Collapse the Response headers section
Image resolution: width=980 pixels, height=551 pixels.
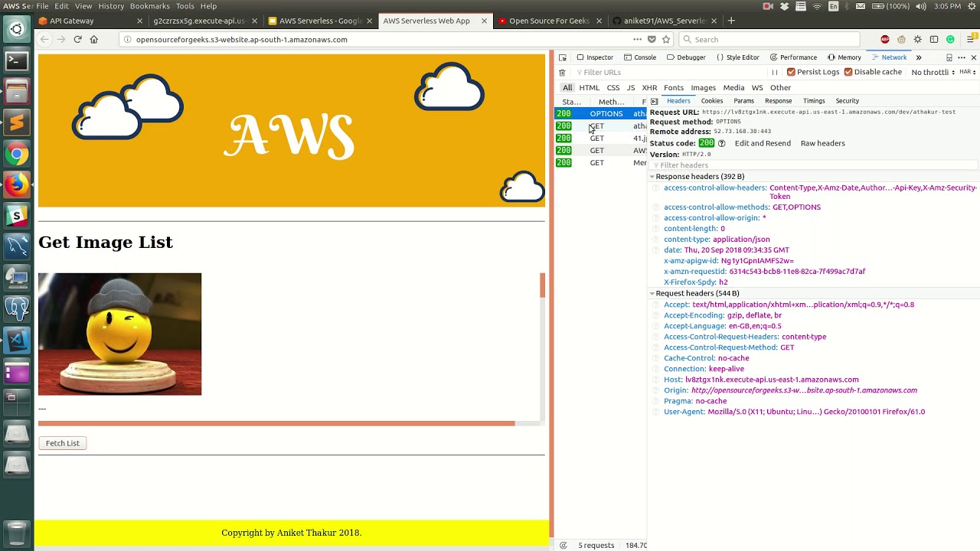pyautogui.click(x=652, y=177)
